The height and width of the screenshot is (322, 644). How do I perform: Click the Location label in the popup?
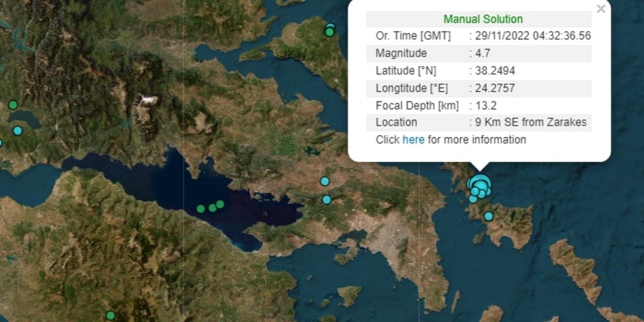(397, 123)
